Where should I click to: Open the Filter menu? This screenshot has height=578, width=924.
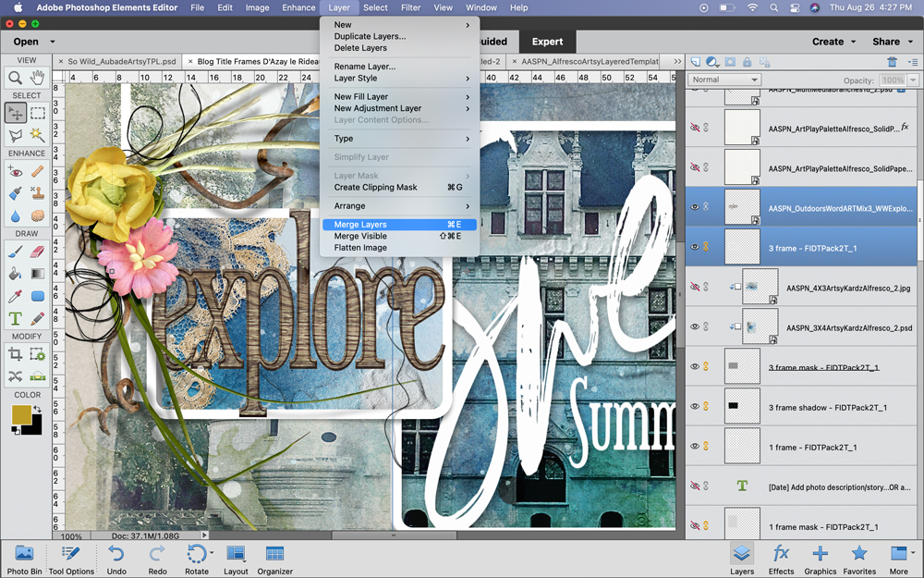[411, 7]
